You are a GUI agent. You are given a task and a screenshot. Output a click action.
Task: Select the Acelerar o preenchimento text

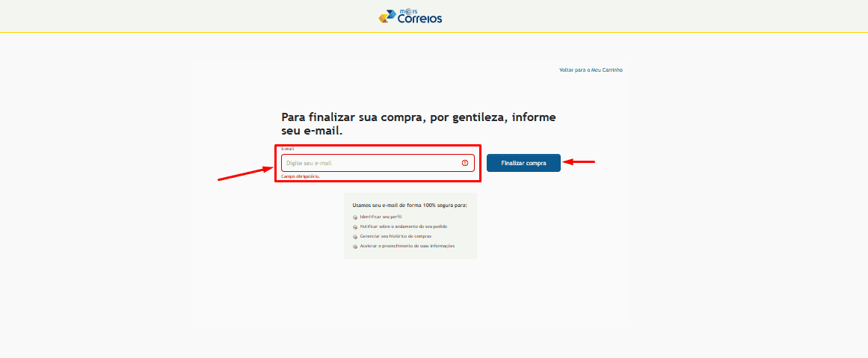407,245
